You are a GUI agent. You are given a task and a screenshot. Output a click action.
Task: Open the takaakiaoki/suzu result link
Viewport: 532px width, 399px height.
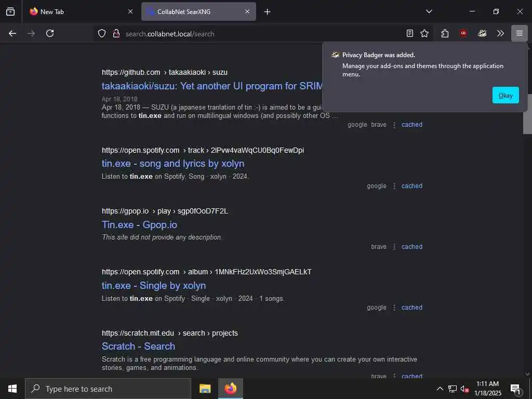point(212,86)
